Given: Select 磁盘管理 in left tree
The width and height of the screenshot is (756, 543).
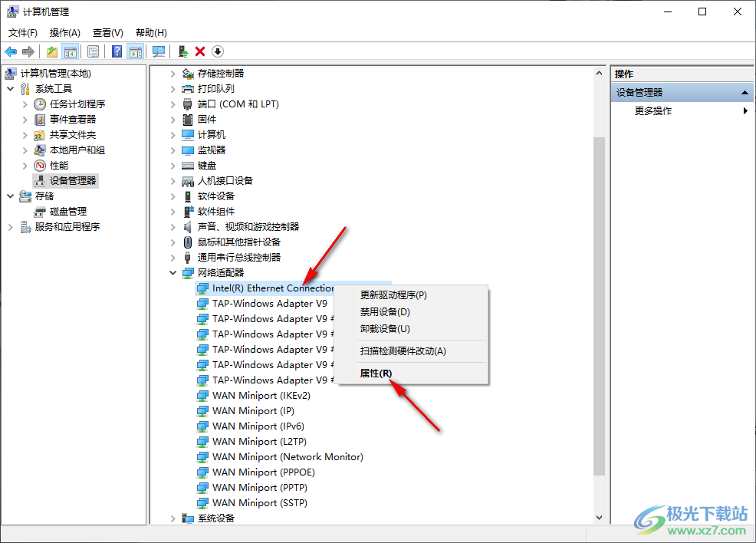Looking at the screenshot, I should click(x=68, y=212).
